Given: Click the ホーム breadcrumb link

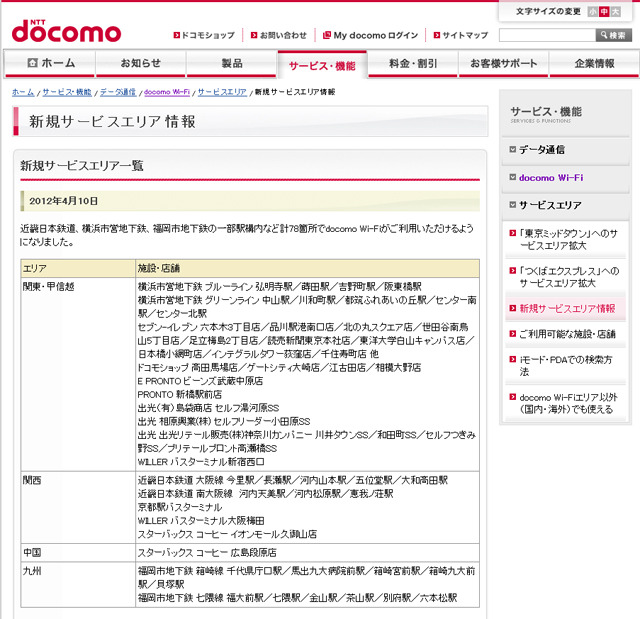Looking at the screenshot, I should pyautogui.click(x=23, y=92).
